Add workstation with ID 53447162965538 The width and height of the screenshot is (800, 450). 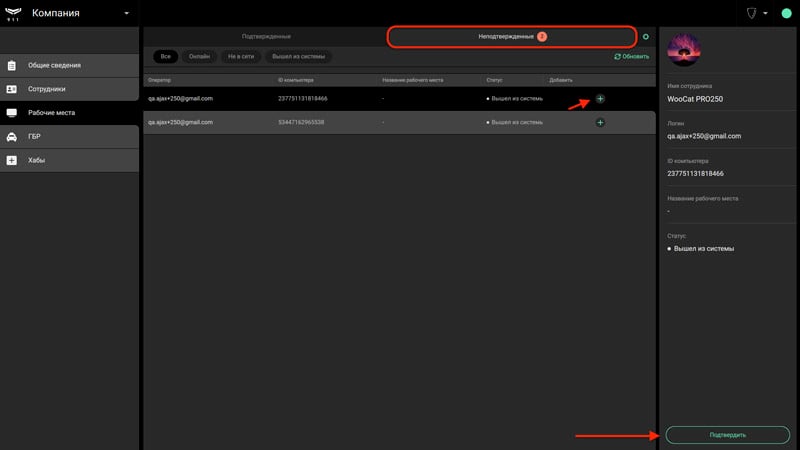pyautogui.click(x=600, y=122)
